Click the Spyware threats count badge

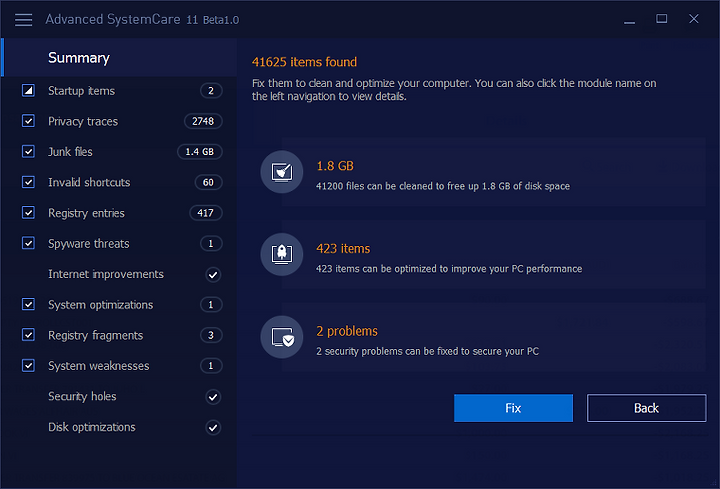[x=211, y=243]
